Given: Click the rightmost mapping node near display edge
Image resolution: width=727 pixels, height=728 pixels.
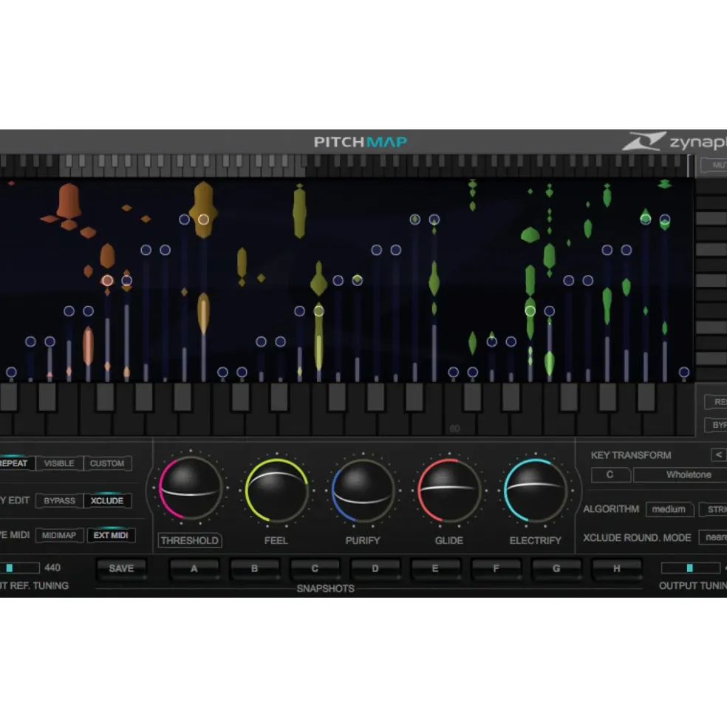Looking at the screenshot, I should click(x=684, y=372).
